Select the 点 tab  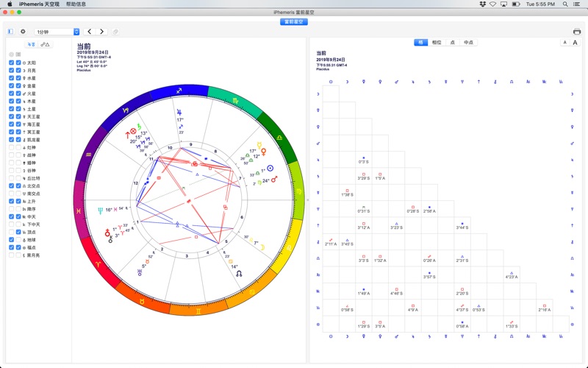(x=453, y=43)
